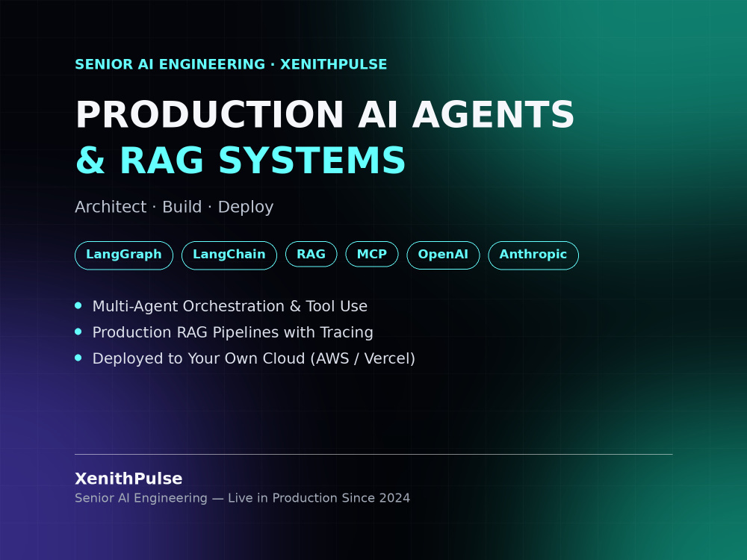Click 'Deployed to Your Own Cloud (AWS / Vercel)'
747x560 pixels.
[x=253, y=358]
